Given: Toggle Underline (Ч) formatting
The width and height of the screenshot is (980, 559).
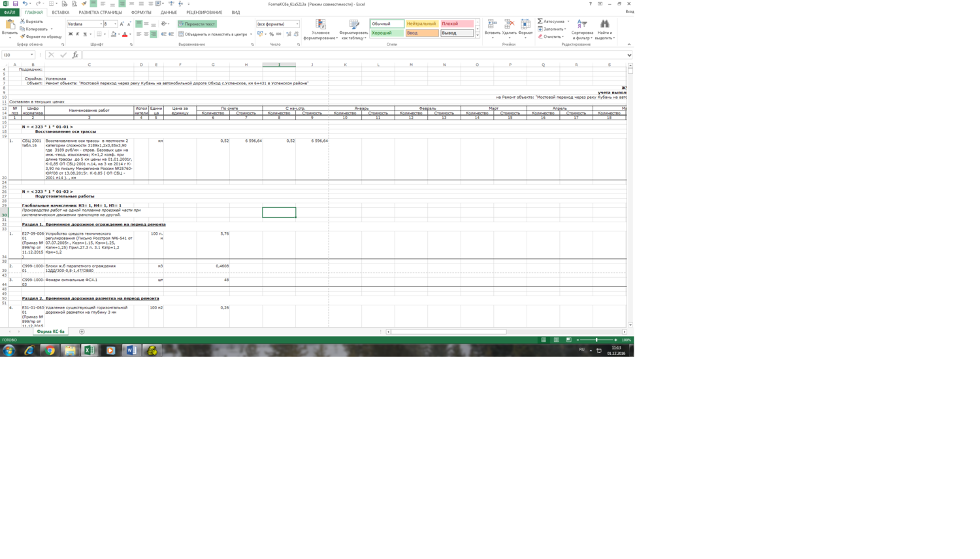Looking at the screenshot, I should point(85,34).
